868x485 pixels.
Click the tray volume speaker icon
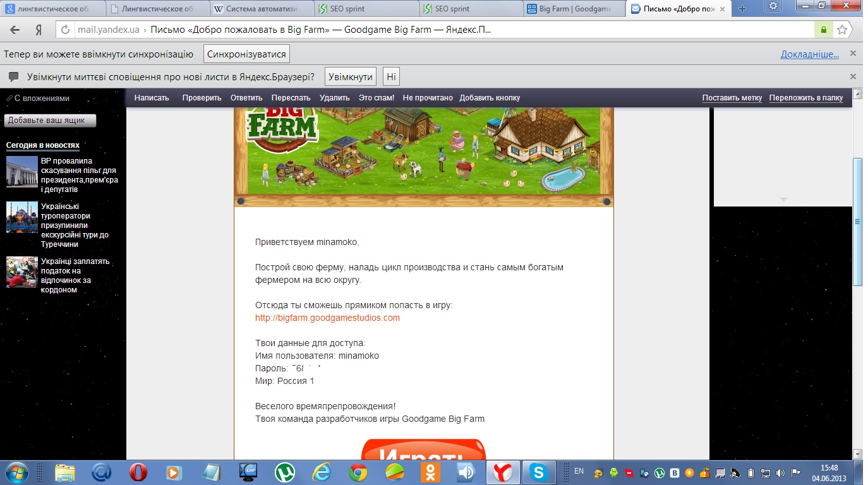[781, 472]
